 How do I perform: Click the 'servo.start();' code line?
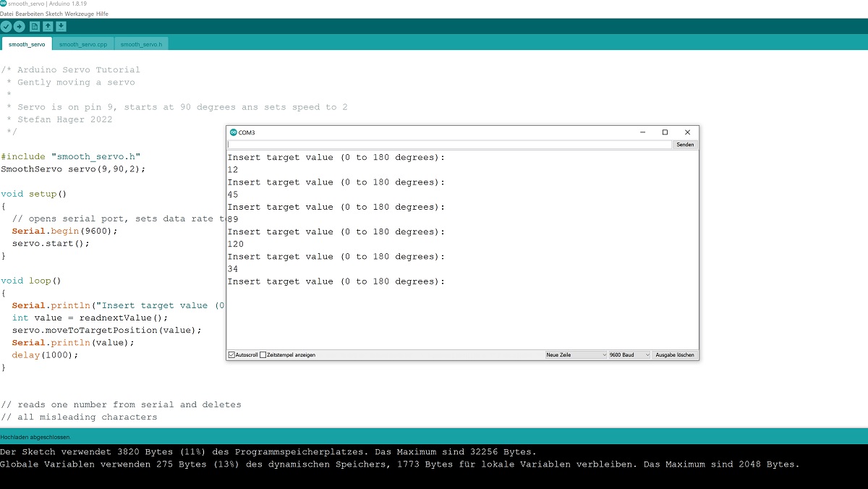pos(51,243)
